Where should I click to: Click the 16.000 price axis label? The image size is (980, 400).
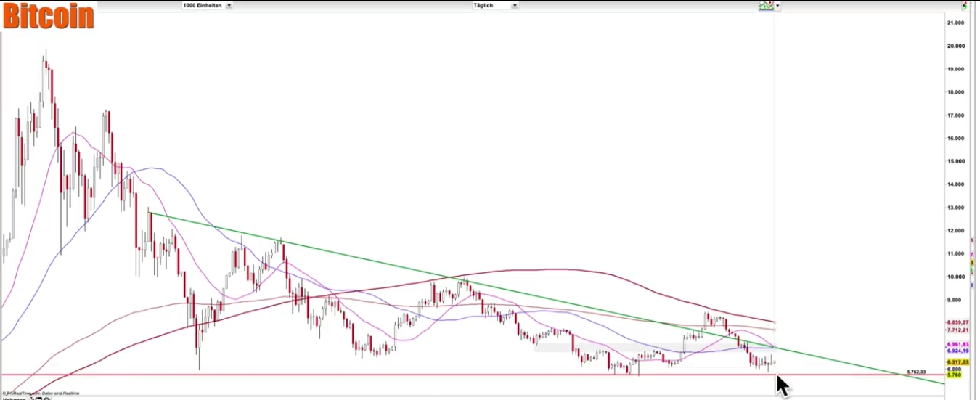(956, 138)
